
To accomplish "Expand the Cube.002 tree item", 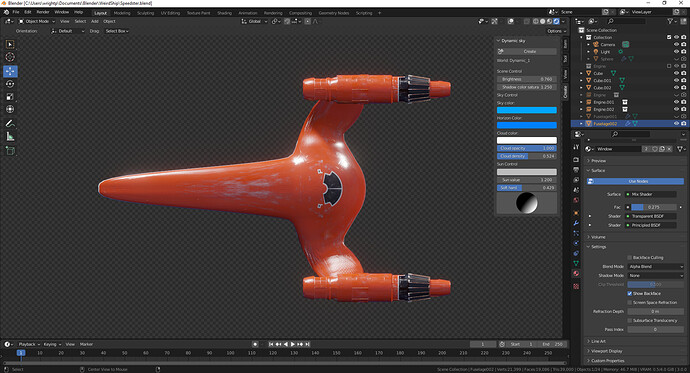I will coord(582,88).
